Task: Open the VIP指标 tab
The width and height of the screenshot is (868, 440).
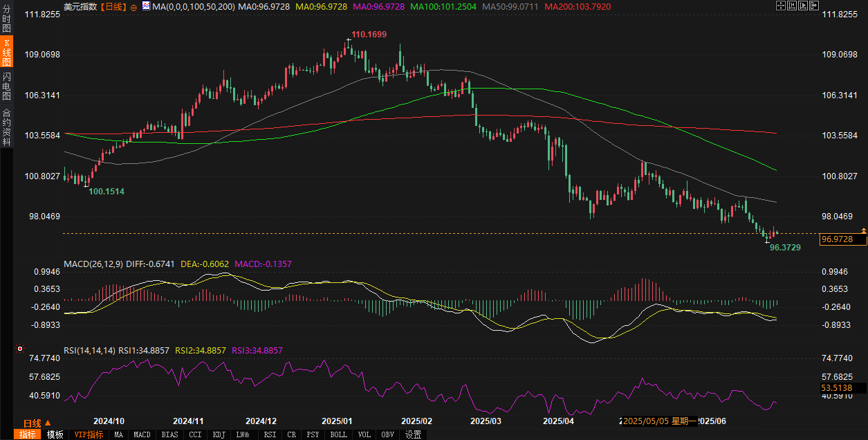Action: click(x=89, y=434)
